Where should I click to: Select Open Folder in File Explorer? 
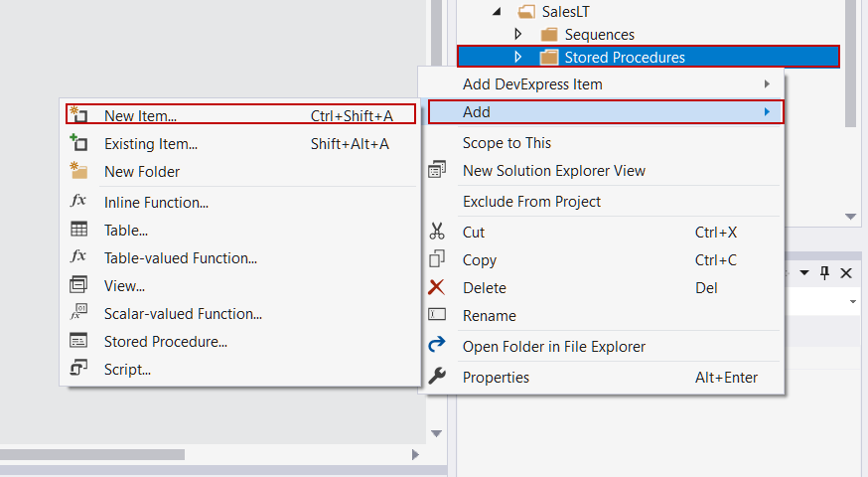pyautogui.click(x=554, y=347)
